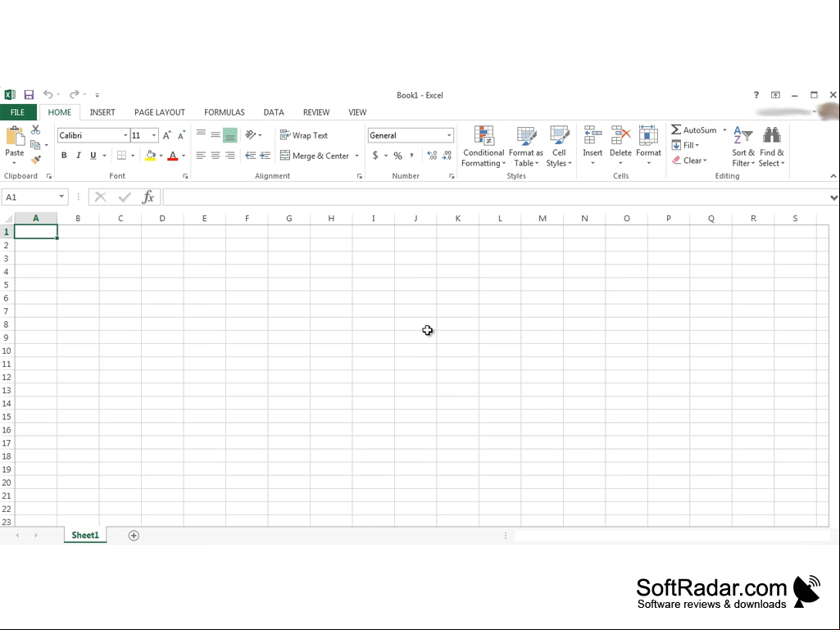Decrease the font size with the small A

point(182,135)
